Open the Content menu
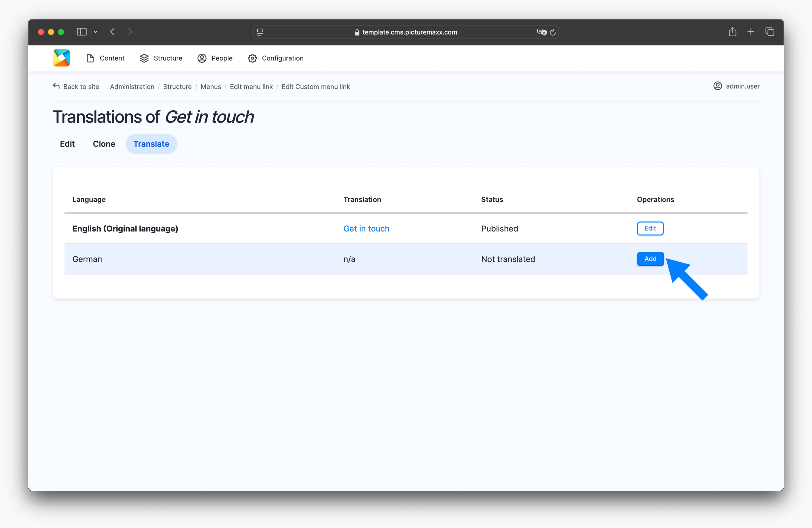 tap(105, 58)
